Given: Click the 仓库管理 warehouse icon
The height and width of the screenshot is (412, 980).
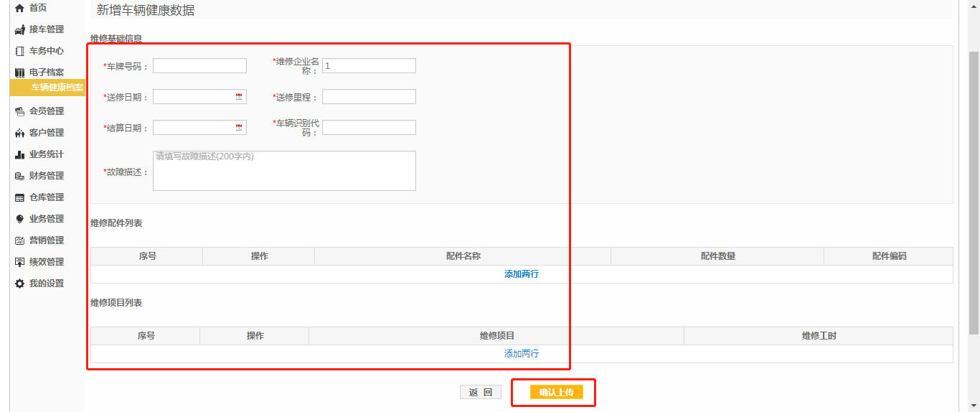Looking at the screenshot, I should (19, 197).
